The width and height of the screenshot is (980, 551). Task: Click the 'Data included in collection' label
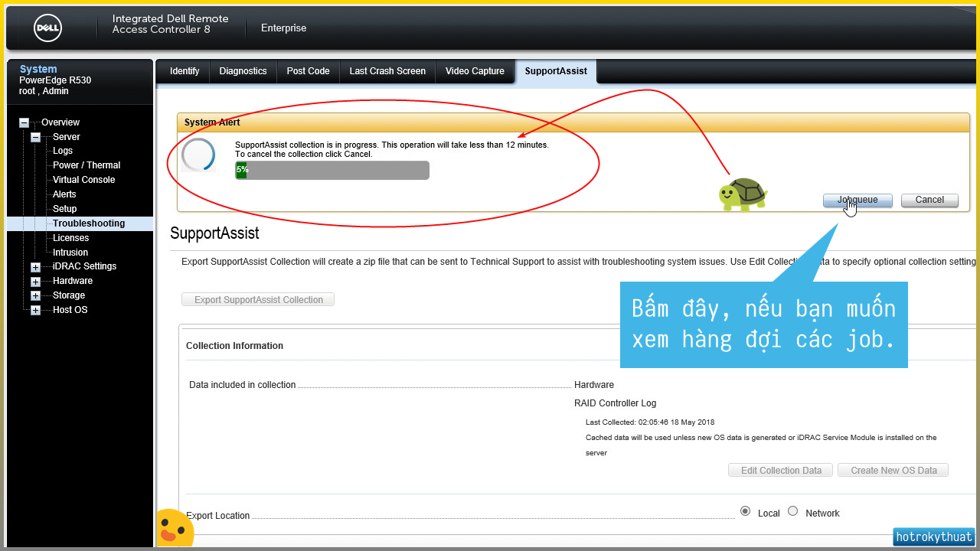tap(242, 385)
